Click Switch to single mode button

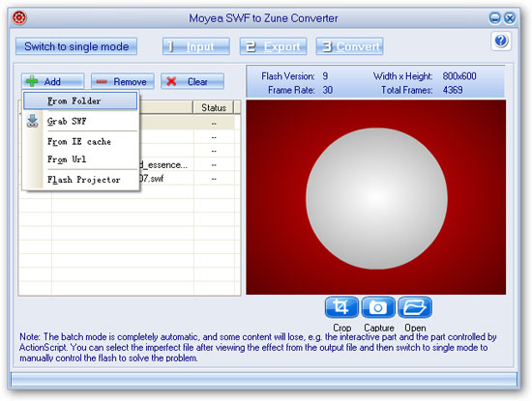pos(76,46)
